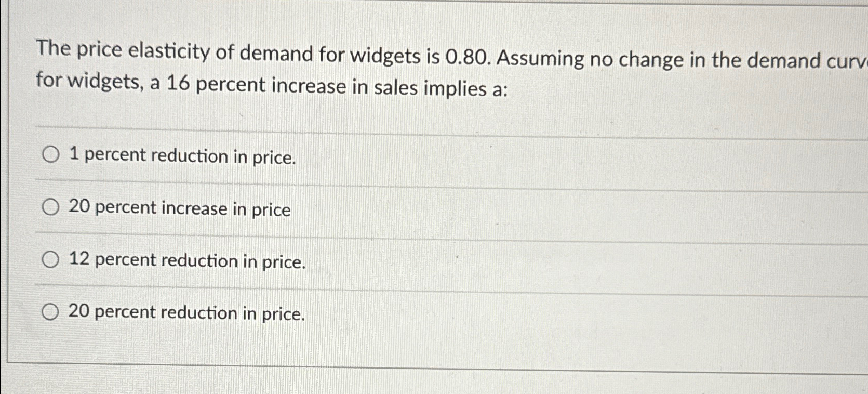Select the '12 percent reduction in price' radio button

tap(50, 259)
